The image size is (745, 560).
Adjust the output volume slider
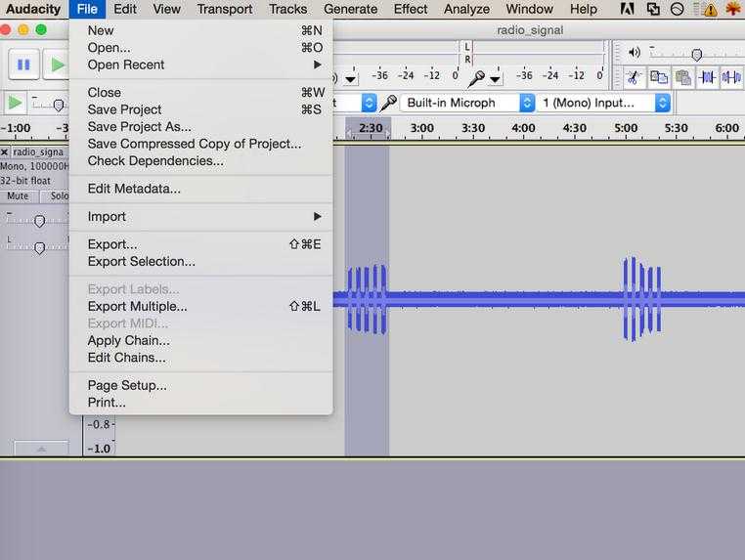coord(696,55)
